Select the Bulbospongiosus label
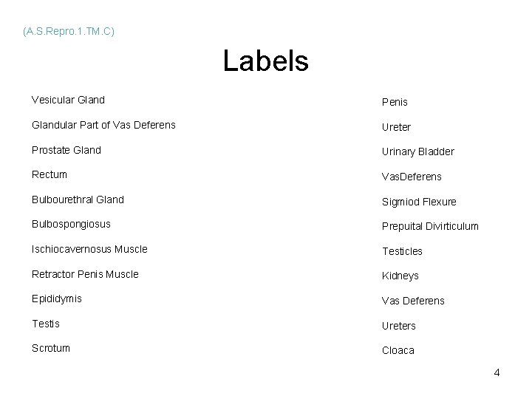The height and width of the screenshot is (399, 532). [x=71, y=225]
